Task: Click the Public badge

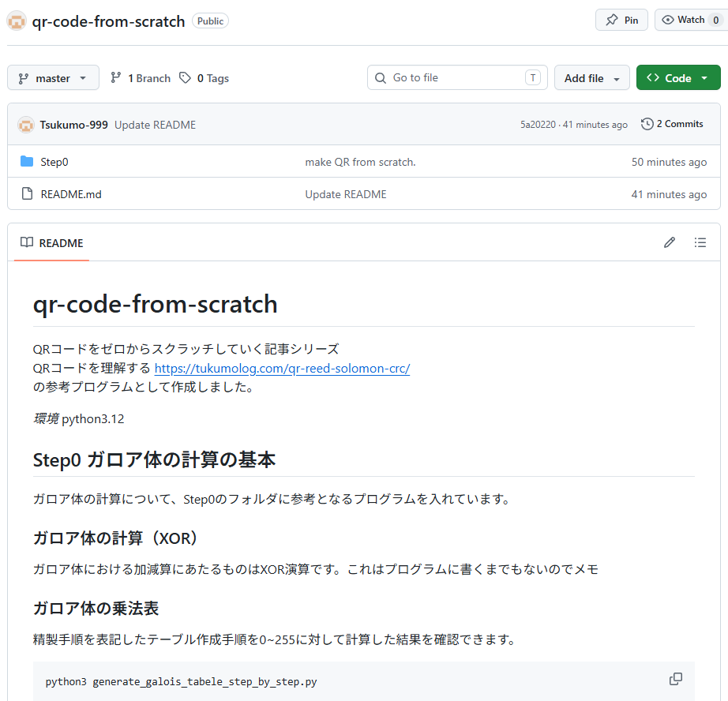Action: (x=210, y=21)
